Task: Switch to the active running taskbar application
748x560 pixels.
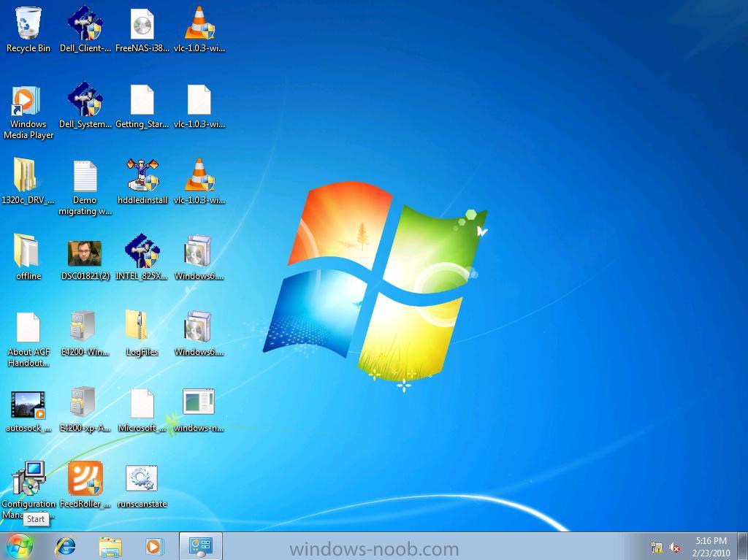Action: coord(200,546)
